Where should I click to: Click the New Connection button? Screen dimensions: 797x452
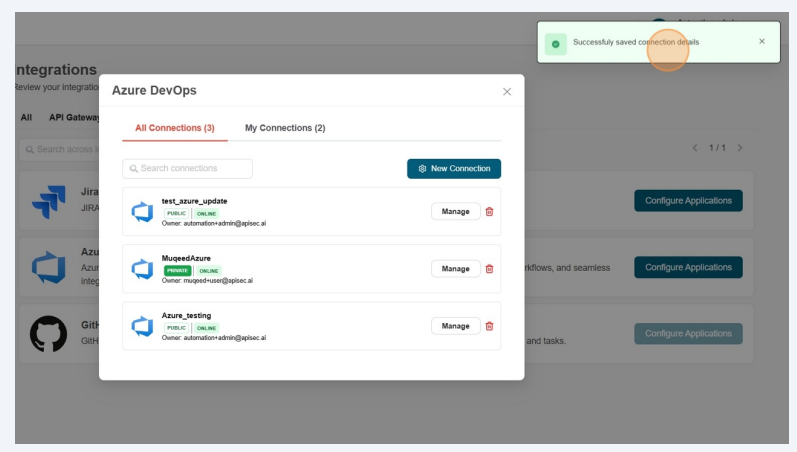454,169
